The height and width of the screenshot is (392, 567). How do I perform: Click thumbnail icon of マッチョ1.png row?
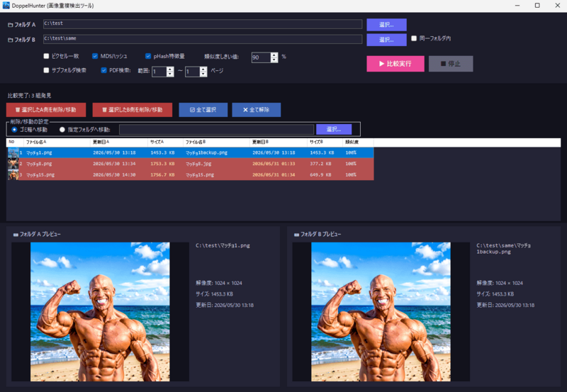(13, 152)
